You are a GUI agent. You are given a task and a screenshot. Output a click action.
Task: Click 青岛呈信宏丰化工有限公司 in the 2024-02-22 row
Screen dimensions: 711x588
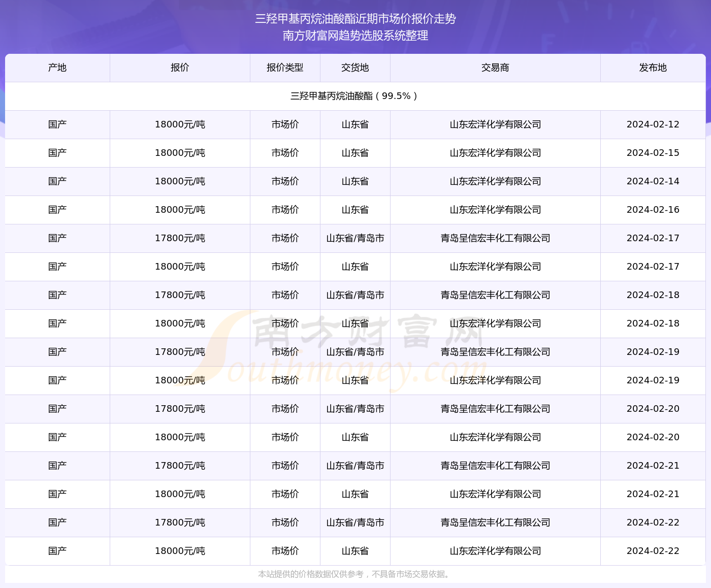[495, 522]
